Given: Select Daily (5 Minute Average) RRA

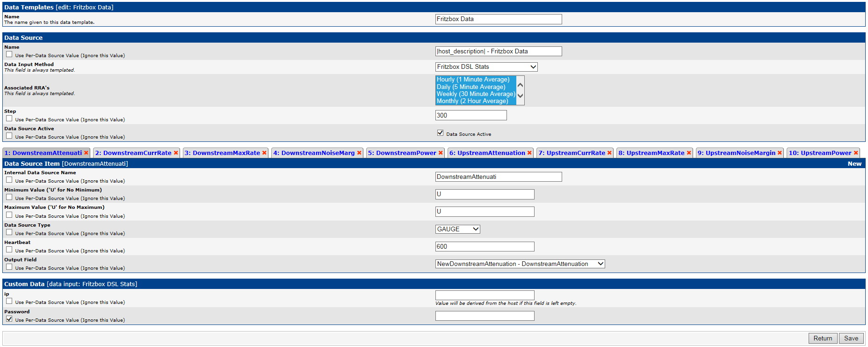Looking at the screenshot, I should coord(476,87).
